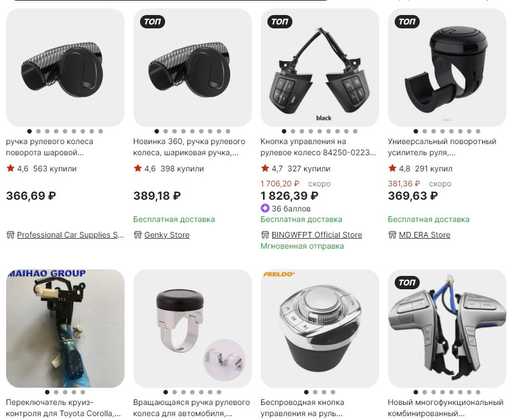This screenshot has width=517, height=420.
Task: Click the store icon beside BINGWFPT Official Store
Action: point(265,235)
